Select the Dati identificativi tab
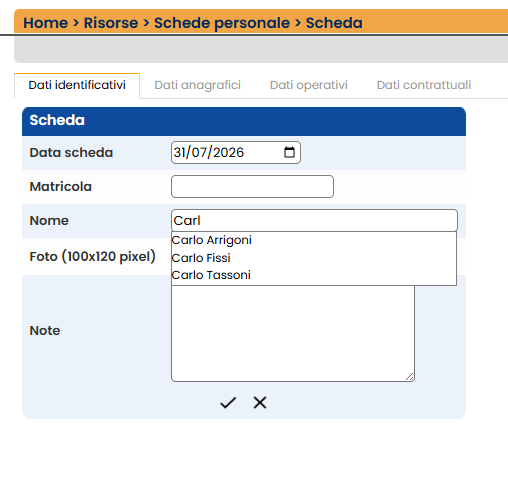The height and width of the screenshot is (495, 508). coord(77,85)
